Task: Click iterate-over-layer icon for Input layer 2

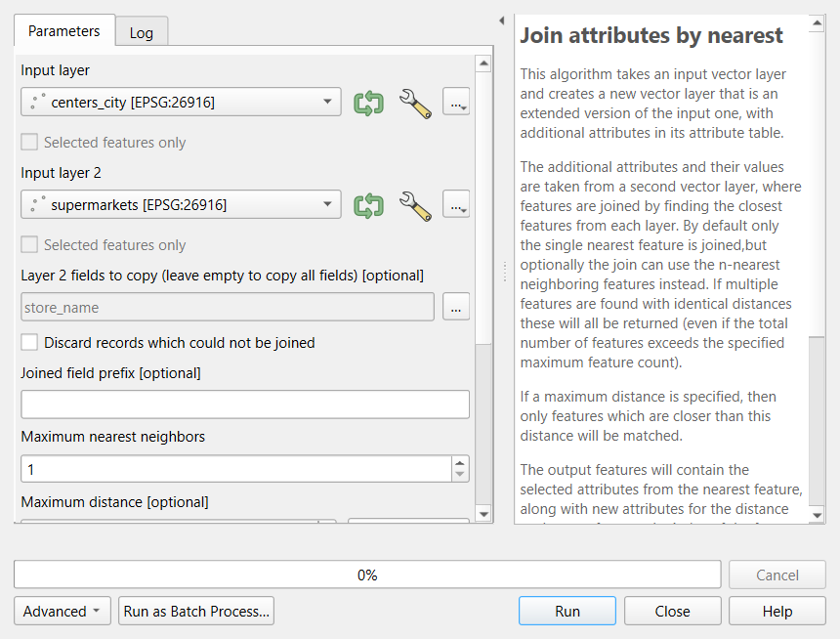Action: [368, 205]
